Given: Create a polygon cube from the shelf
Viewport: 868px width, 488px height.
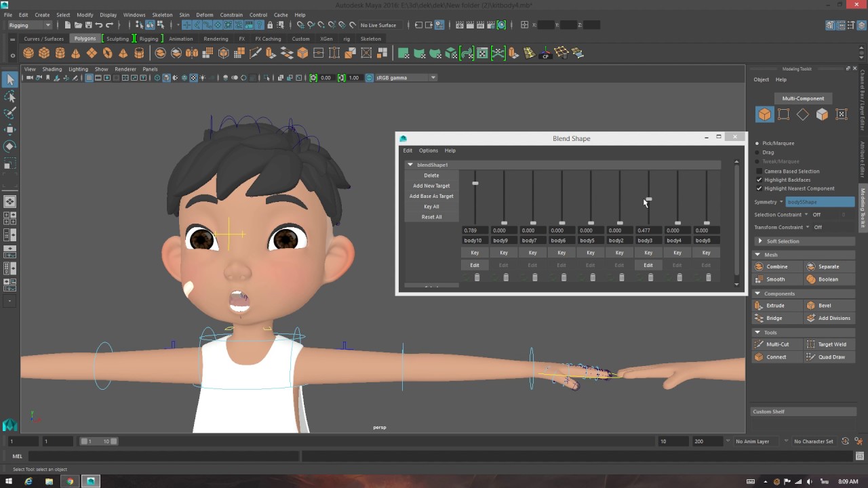Looking at the screenshot, I should [44, 53].
